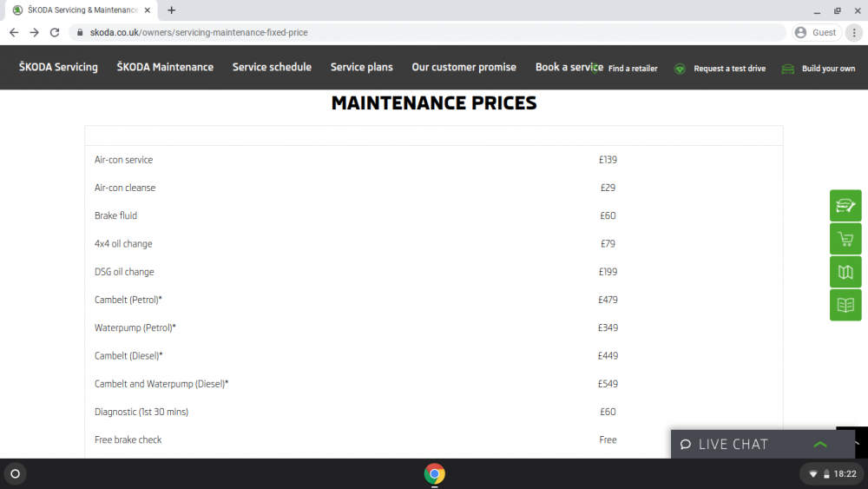
Task: Click the green shopping cart side button
Action: pos(845,239)
